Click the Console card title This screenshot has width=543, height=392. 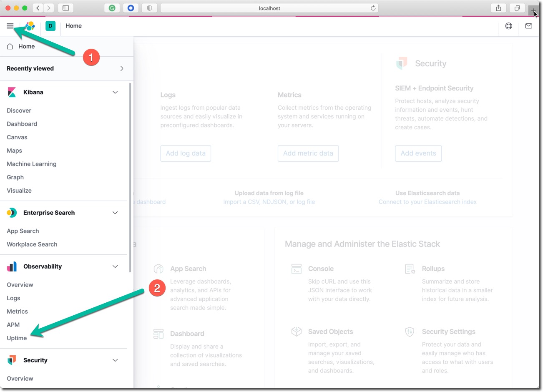(x=321, y=269)
